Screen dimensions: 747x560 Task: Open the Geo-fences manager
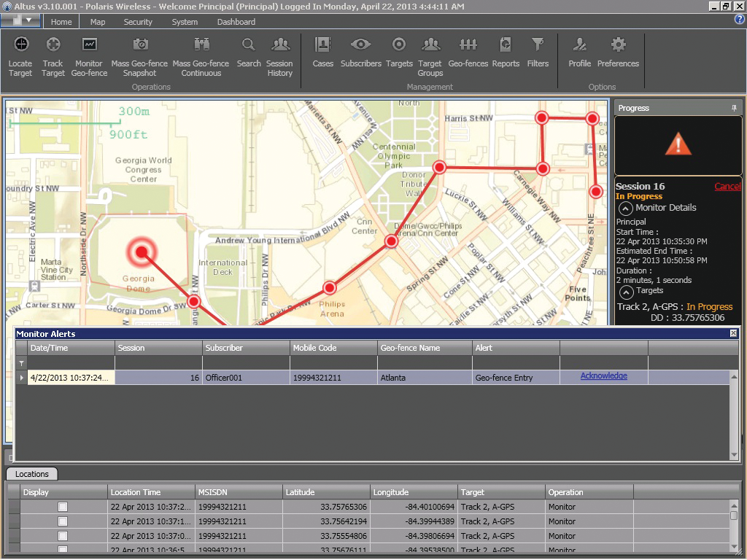tap(468, 52)
